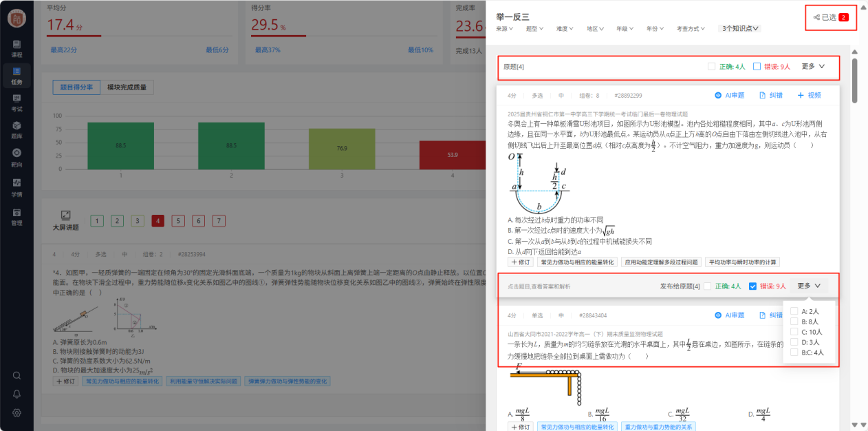Switch to 模块完成质量 tab

tap(127, 87)
